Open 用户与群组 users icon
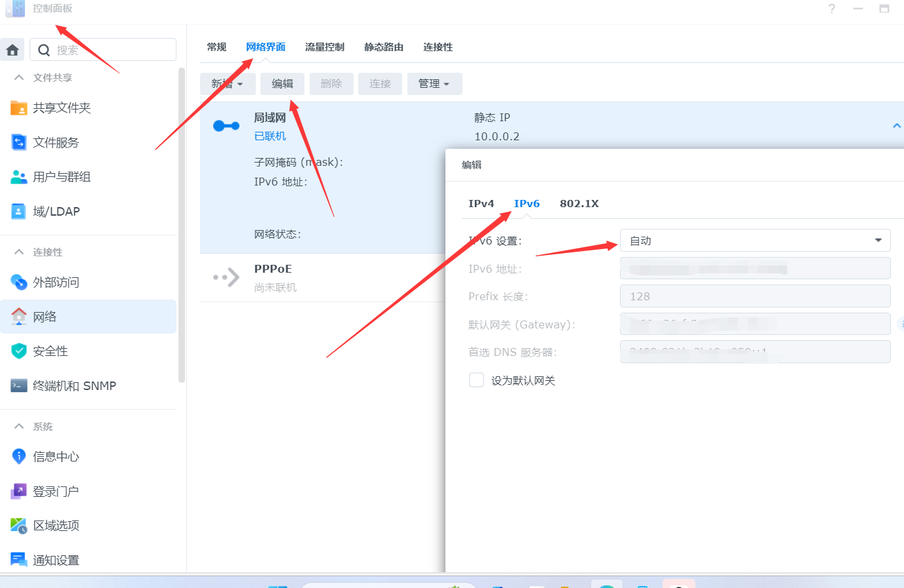The image size is (904, 588). 19,177
